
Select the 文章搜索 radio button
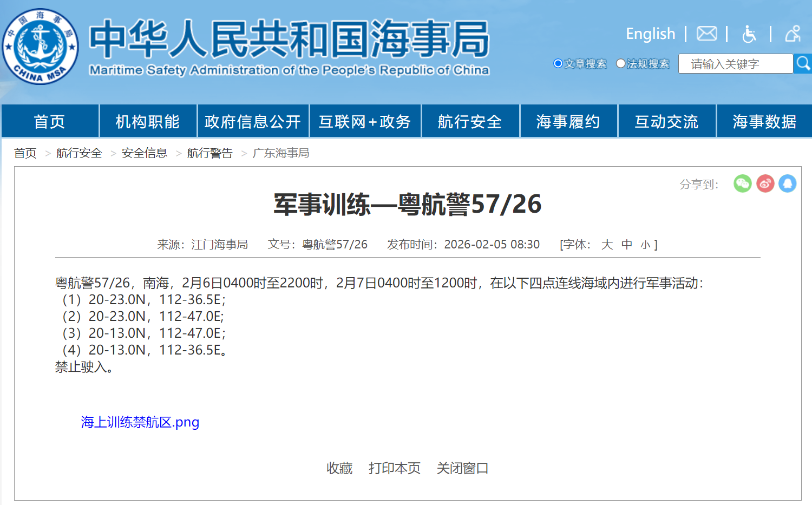pyautogui.click(x=558, y=63)
